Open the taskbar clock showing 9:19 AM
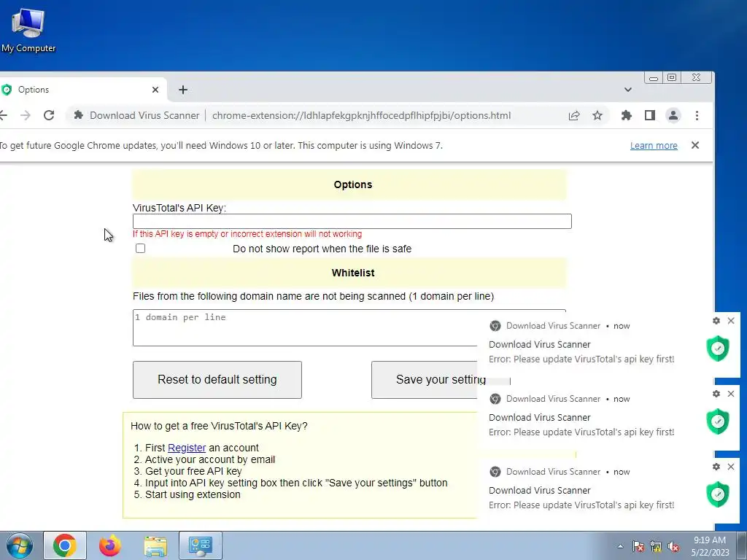Viewport: 747px width, 560px height. 711,546
